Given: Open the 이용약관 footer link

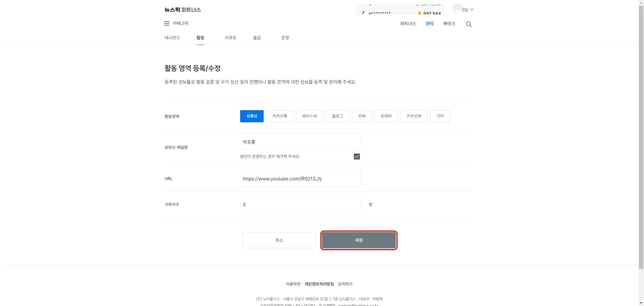Looking at the screenshot, I should (x=293, y=284).
